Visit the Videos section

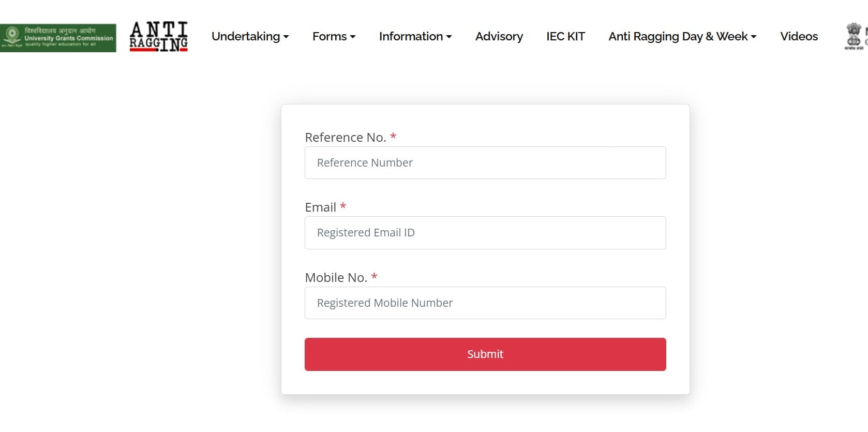[x=799, y=36]
